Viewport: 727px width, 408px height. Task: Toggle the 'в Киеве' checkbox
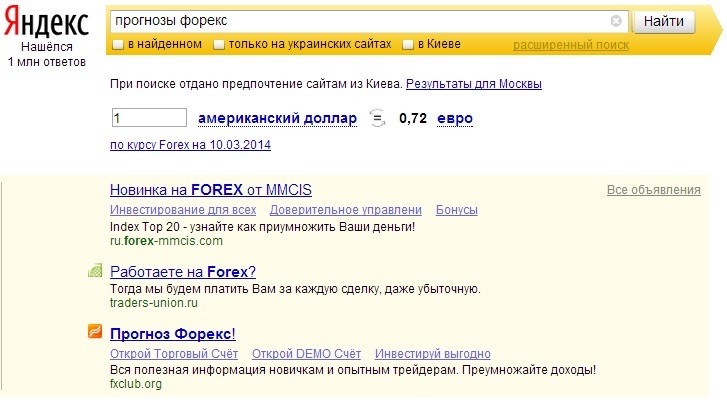(408, 45)
